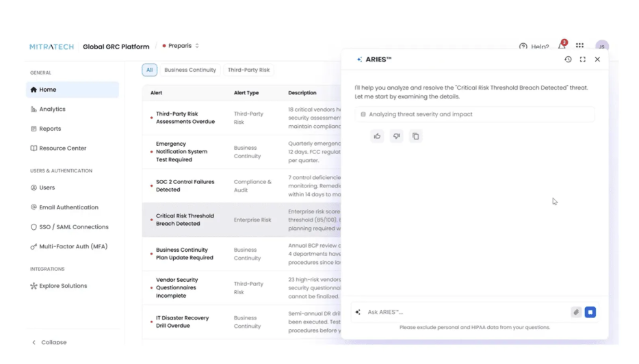Select the Business Continuity filter tab
639x364 pixels.
[x=190, y=70]
